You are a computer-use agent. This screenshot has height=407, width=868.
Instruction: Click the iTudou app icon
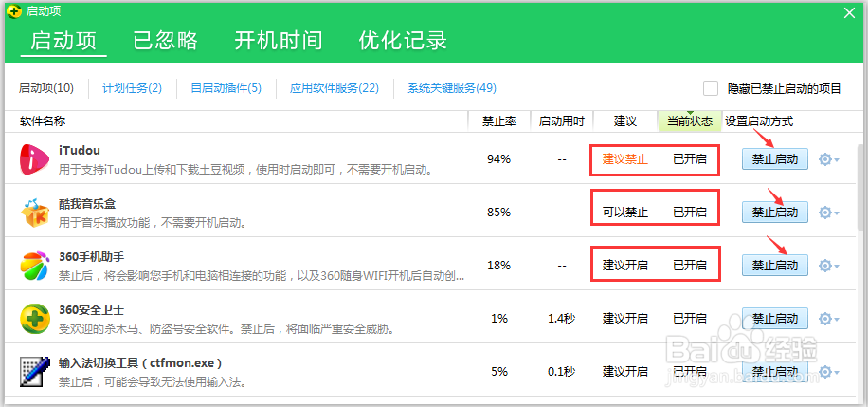click(35, 159)
